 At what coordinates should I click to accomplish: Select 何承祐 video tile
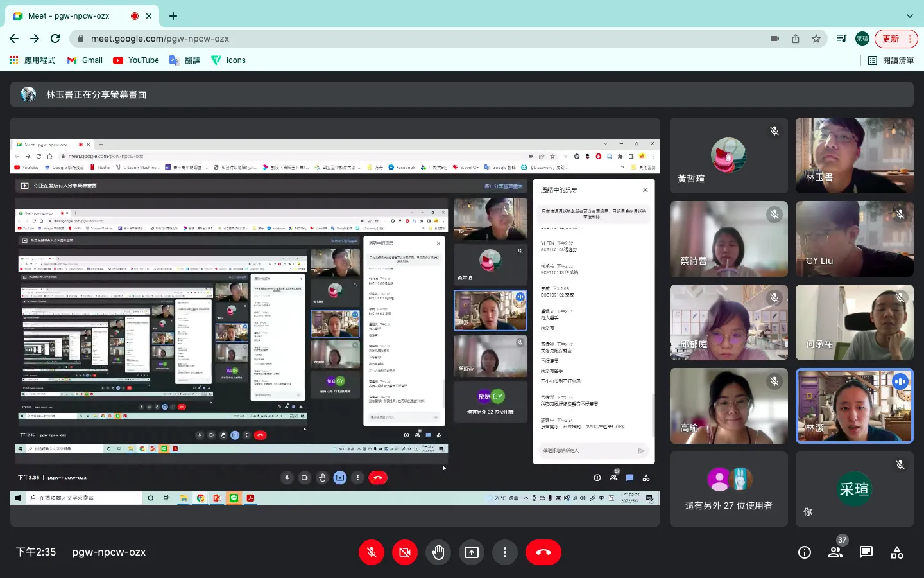(x=855, y=322)
